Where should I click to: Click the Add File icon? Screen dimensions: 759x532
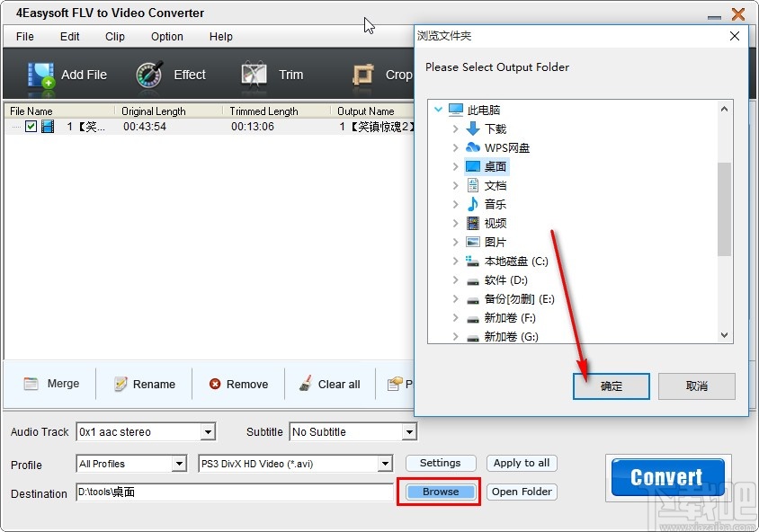coord(40,75)
